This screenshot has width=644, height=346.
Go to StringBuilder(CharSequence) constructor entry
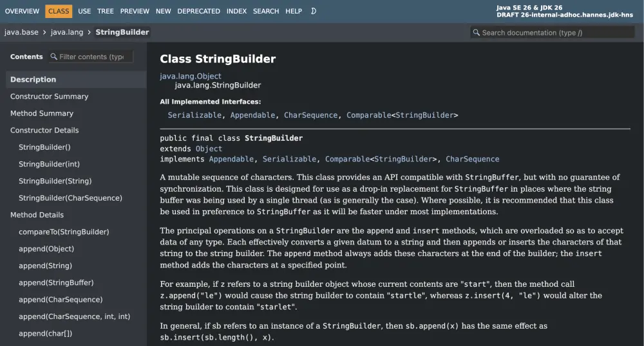[x=70, y=198]
